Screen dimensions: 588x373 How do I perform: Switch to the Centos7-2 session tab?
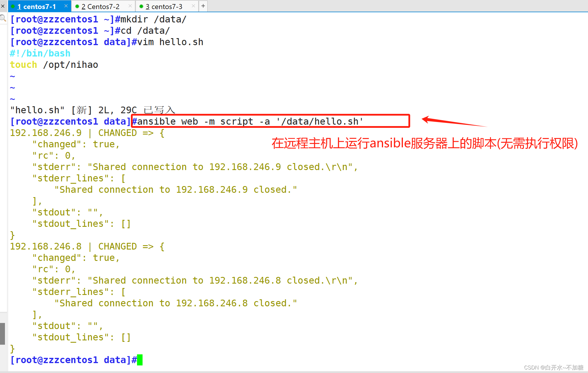(x=100, y=6)
